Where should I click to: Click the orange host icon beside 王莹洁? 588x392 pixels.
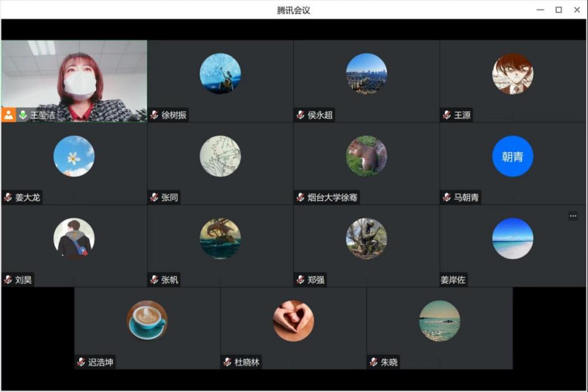9,115
